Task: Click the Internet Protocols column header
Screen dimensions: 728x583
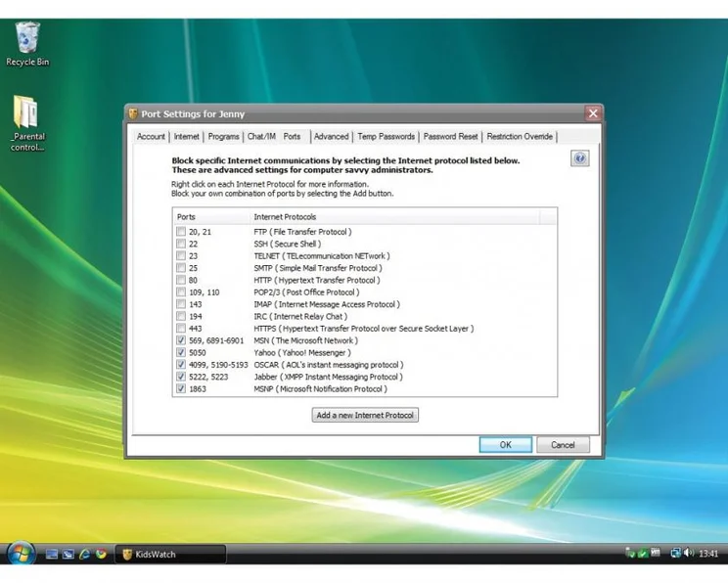Action: click(285, 217)
